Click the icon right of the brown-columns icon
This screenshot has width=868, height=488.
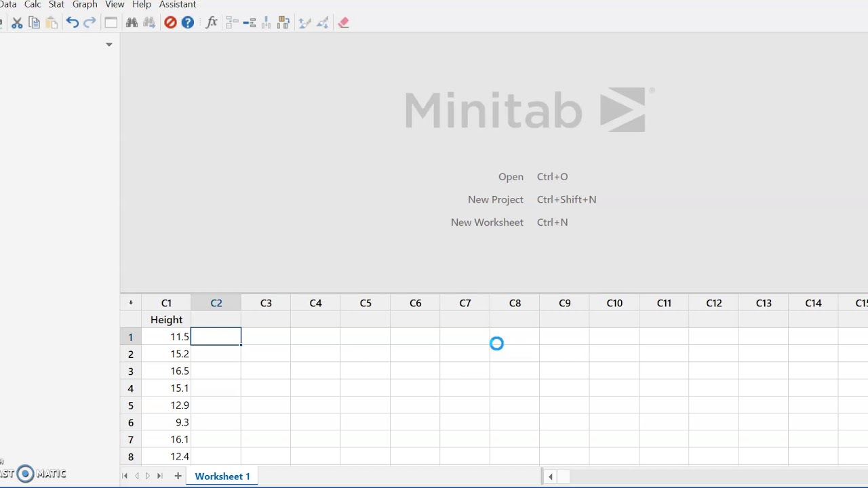(x=304, y=22)
